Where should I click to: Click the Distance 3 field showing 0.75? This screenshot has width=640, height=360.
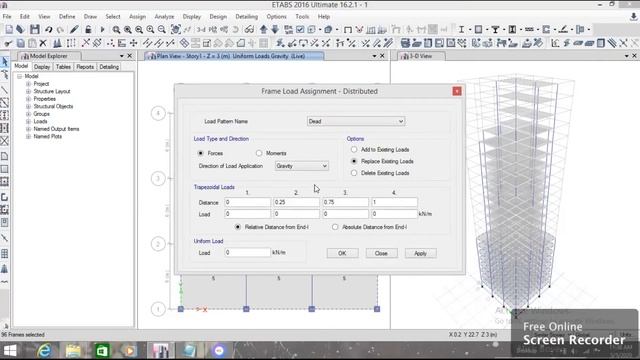tap(345, 202)
